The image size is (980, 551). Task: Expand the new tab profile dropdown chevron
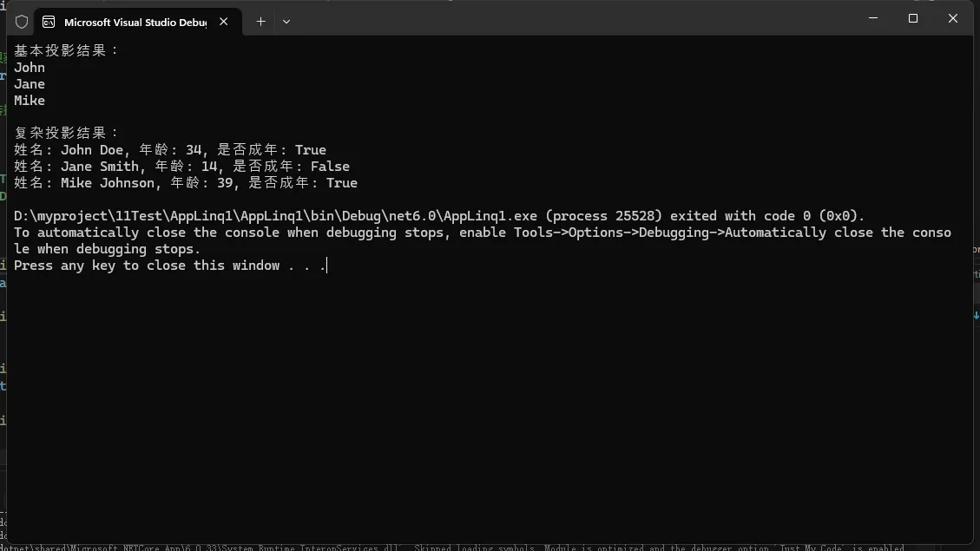(x=286, y=22)
